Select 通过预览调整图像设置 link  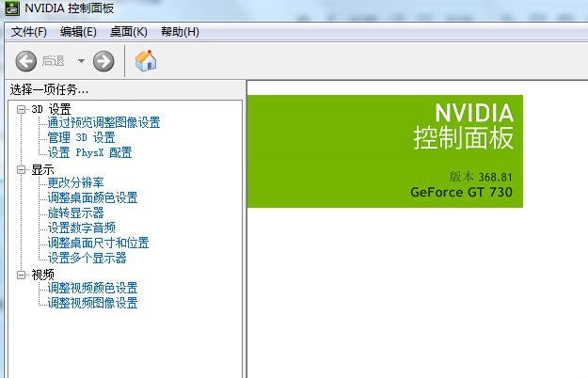coord(103,123)
